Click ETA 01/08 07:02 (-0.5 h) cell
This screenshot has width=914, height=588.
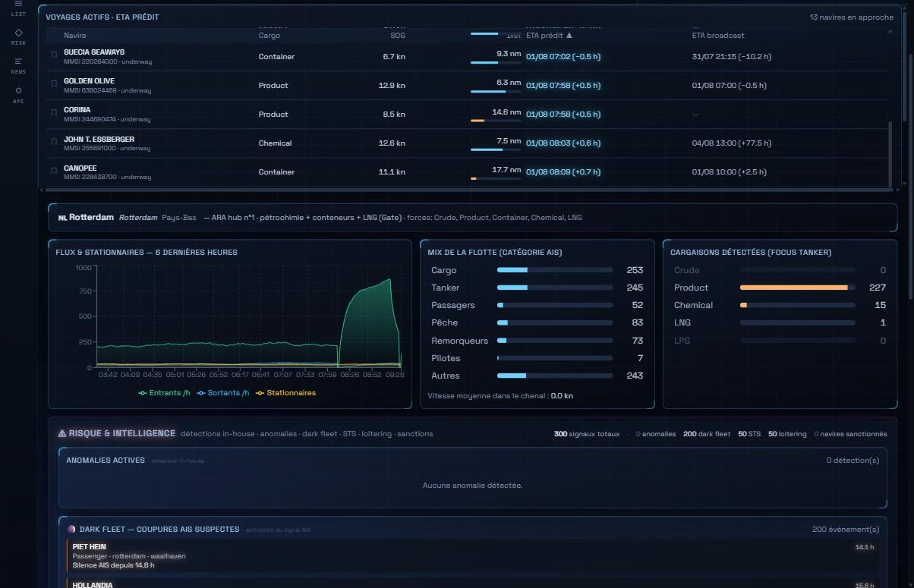563,57
